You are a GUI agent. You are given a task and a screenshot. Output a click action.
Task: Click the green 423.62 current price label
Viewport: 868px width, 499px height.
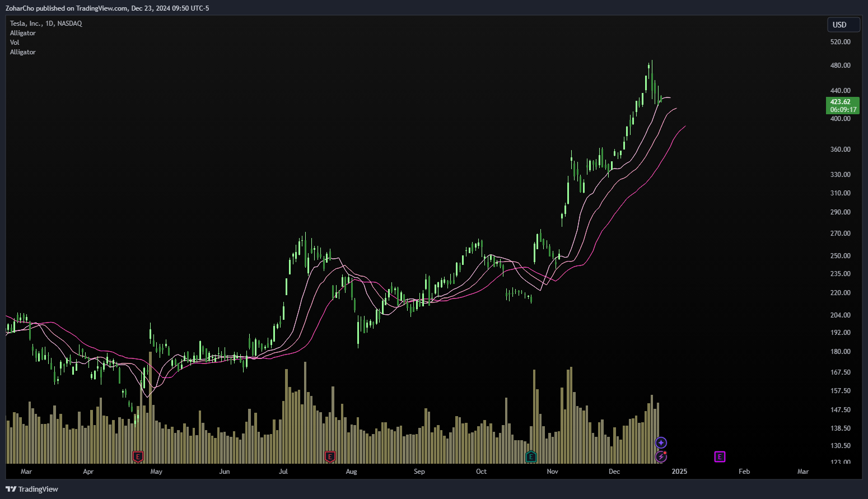click(x=843, y=105)
